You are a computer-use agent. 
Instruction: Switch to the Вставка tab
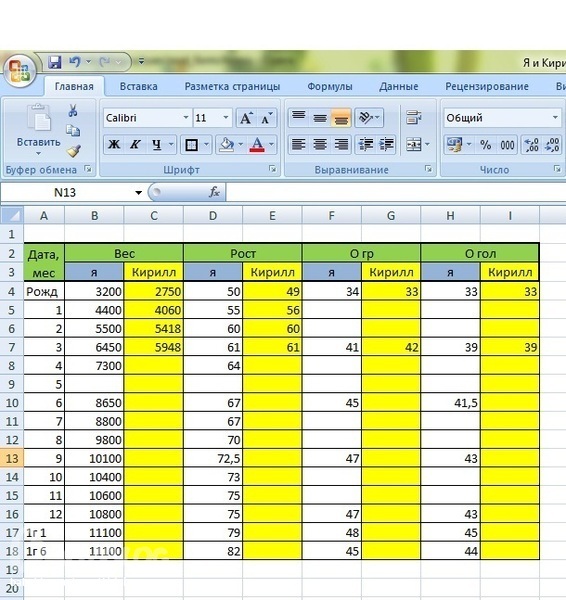point(139,86)
